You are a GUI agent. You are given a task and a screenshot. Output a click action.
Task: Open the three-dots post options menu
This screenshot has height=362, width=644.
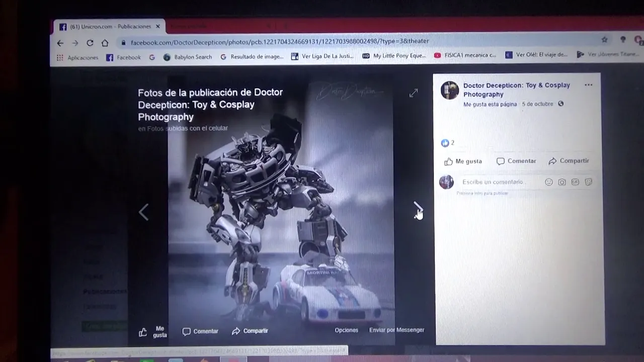[x=588, y=85]
